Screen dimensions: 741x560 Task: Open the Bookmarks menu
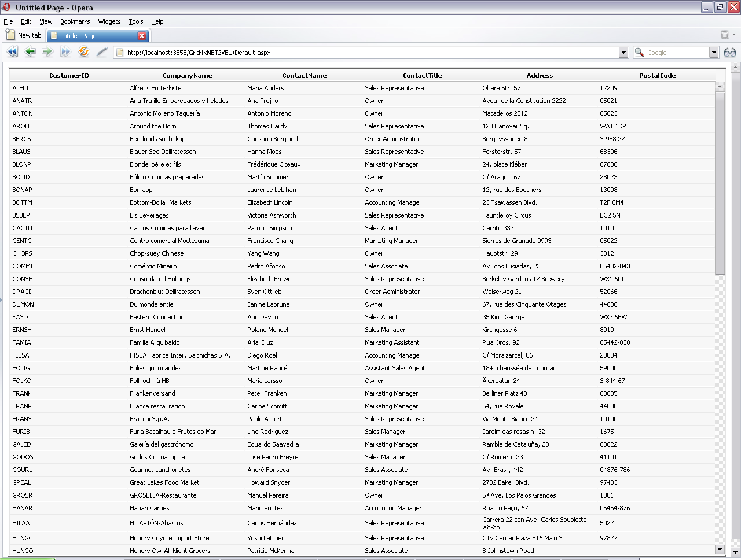[75, 21]
